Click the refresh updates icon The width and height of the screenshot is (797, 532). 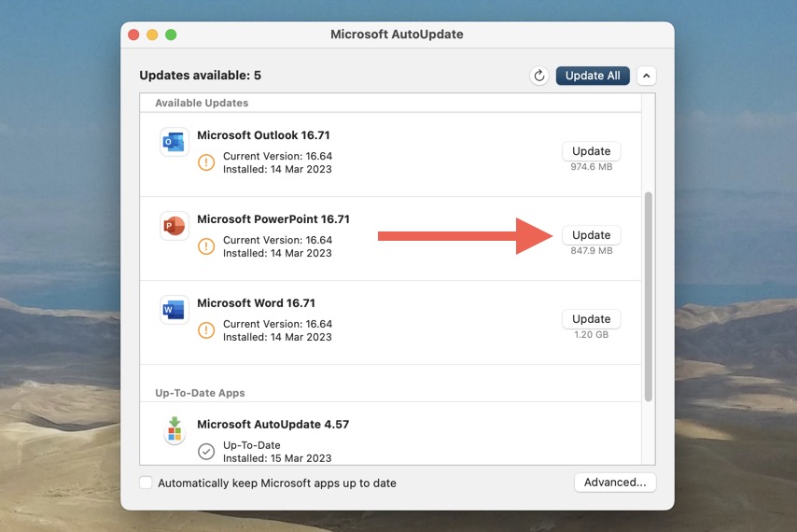point(538,76)
